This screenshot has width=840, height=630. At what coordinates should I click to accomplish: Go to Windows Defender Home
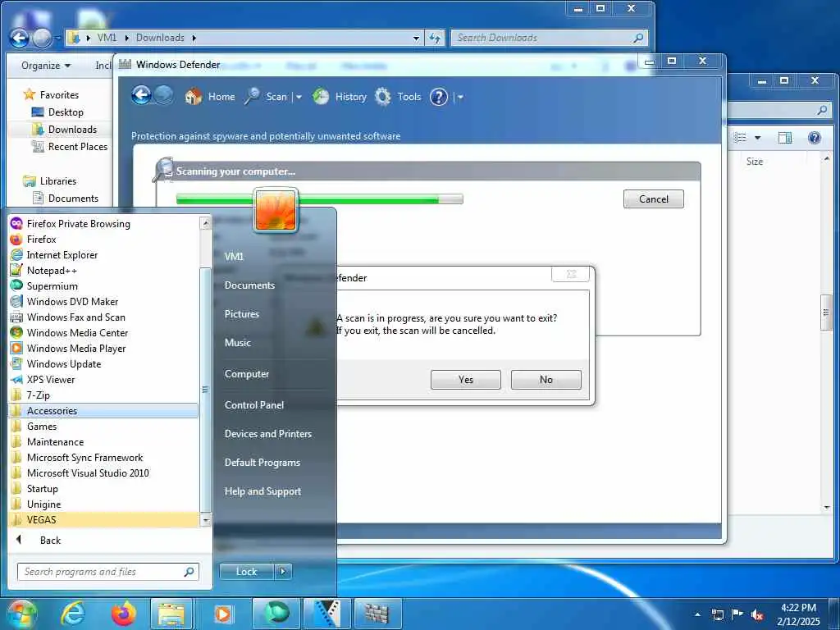[x=210, y=97]
